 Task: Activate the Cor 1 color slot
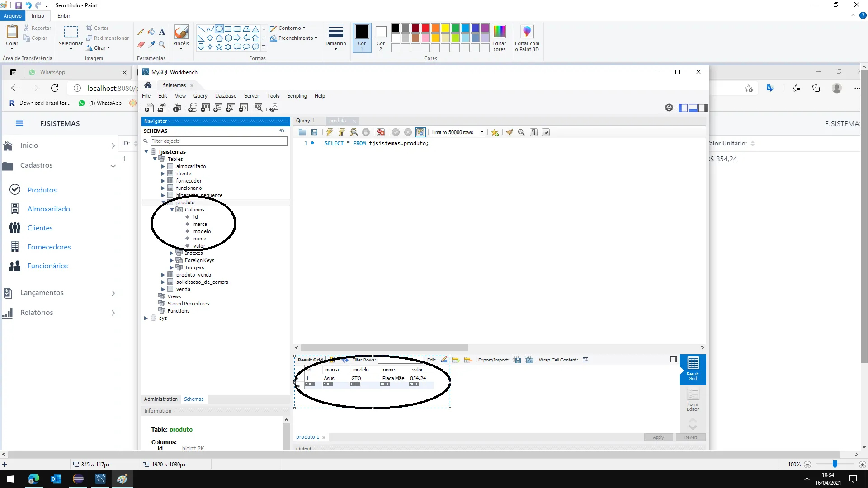click(x=362, y=38)
